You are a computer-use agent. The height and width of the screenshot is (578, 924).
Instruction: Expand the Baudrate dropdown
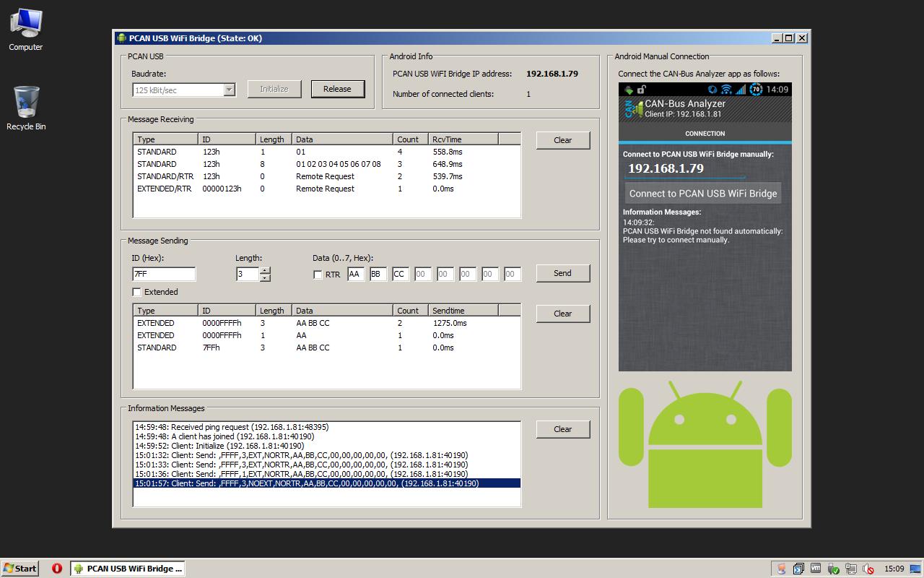229,90
